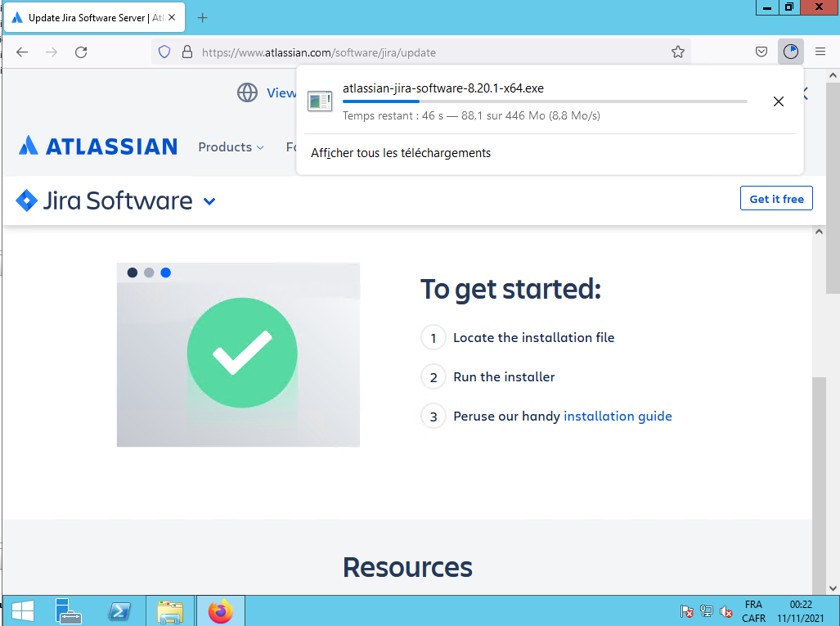Click the padlock site security icon

click(x=187, y=52)
